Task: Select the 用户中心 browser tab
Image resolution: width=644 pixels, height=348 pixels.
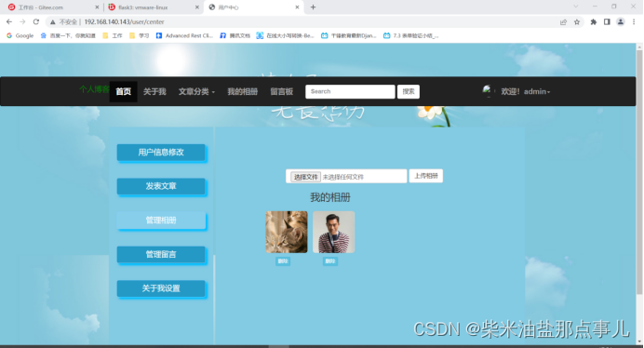Action: pos(253,7)
